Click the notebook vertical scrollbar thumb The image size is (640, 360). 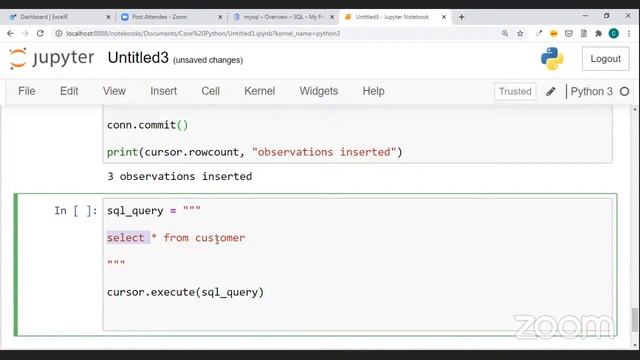[x=635, y=320]
